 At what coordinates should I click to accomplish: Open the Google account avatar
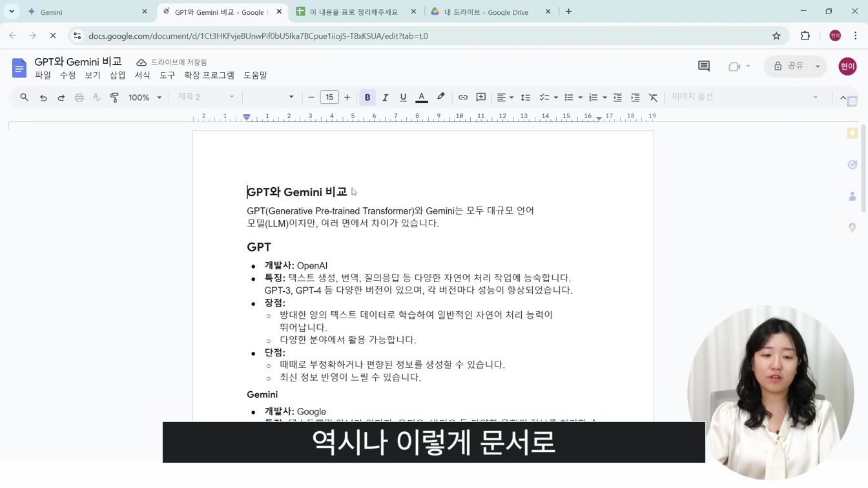(x=847, y=66)
